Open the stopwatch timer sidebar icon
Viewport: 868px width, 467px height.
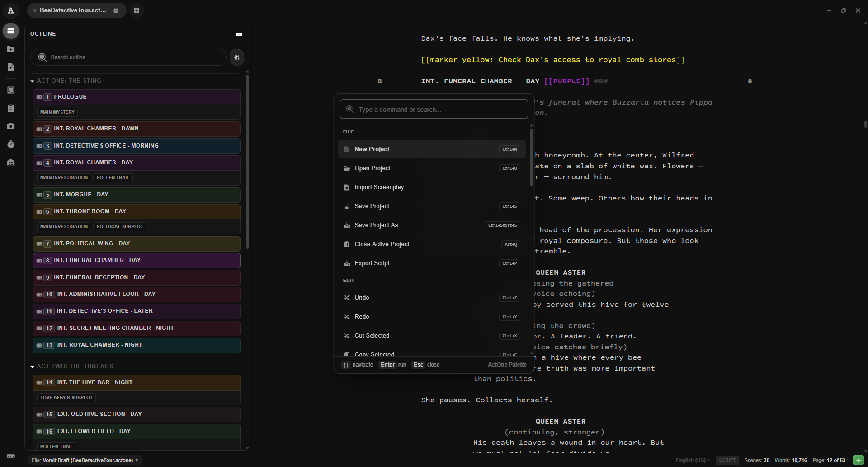pyautogui.click(x=11, y=144)
